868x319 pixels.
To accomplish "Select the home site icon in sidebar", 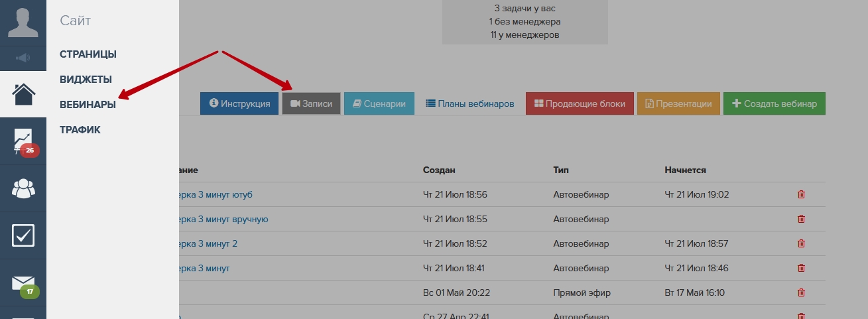I will tap(23, 94).
